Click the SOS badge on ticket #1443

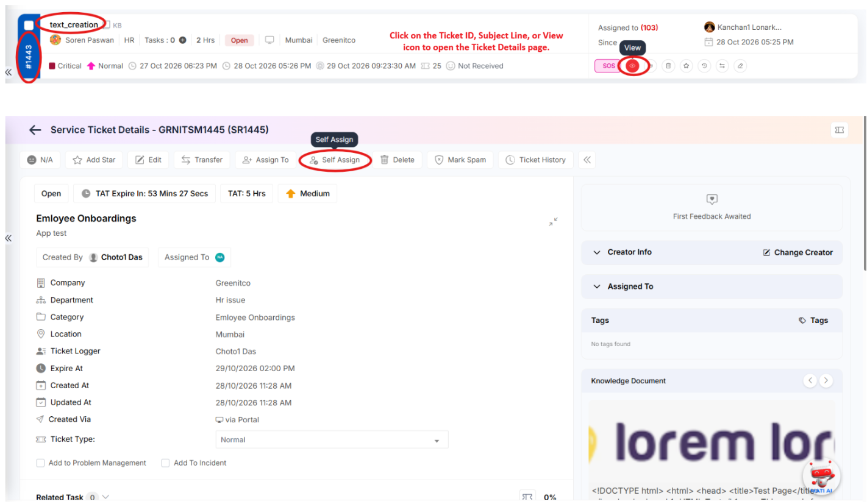608,66
